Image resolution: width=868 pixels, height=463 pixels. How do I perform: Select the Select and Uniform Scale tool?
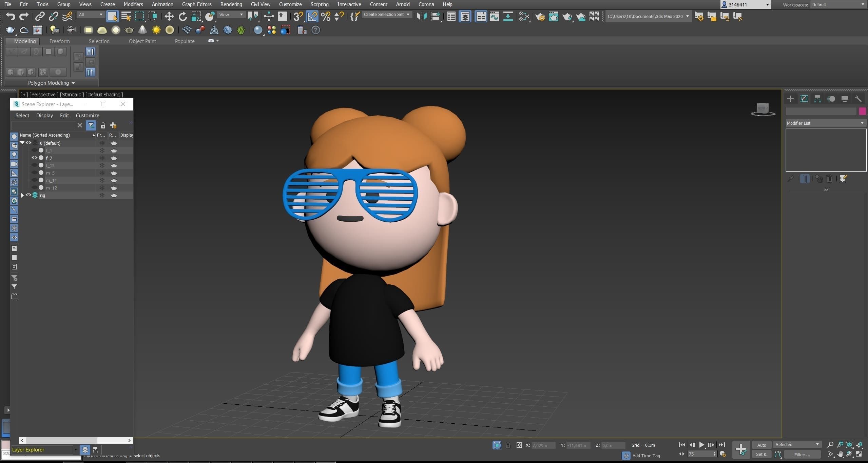196,16
